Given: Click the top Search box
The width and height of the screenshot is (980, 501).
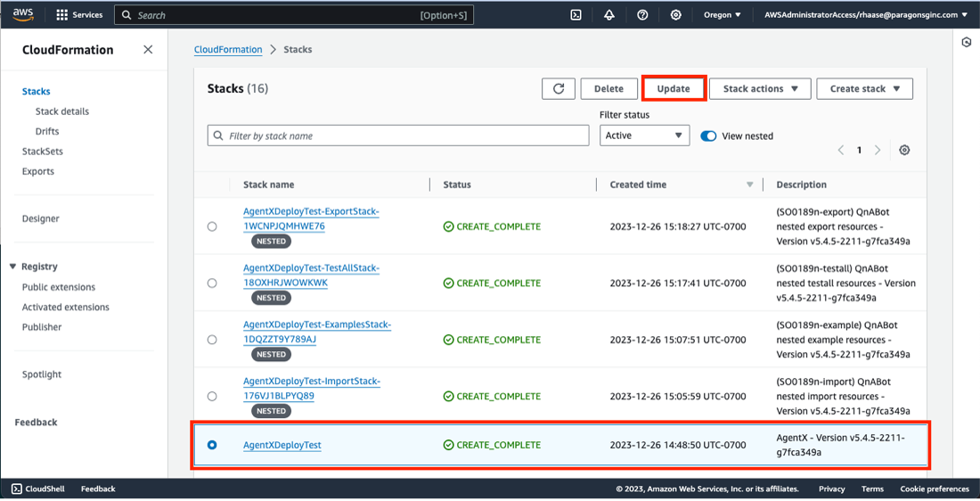Looking at the screenshot, I should 294,15.
